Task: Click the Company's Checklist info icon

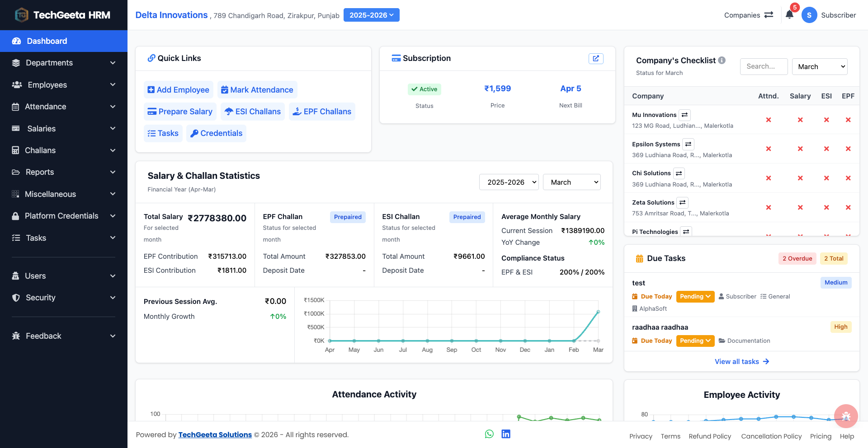Action: click(722, 60)
